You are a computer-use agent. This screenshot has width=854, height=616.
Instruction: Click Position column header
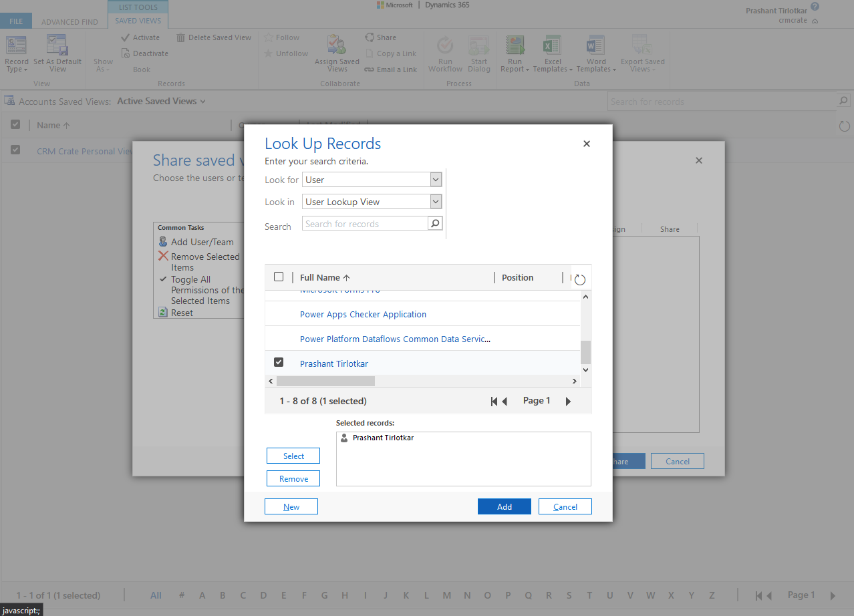click(x=517, y=277)
